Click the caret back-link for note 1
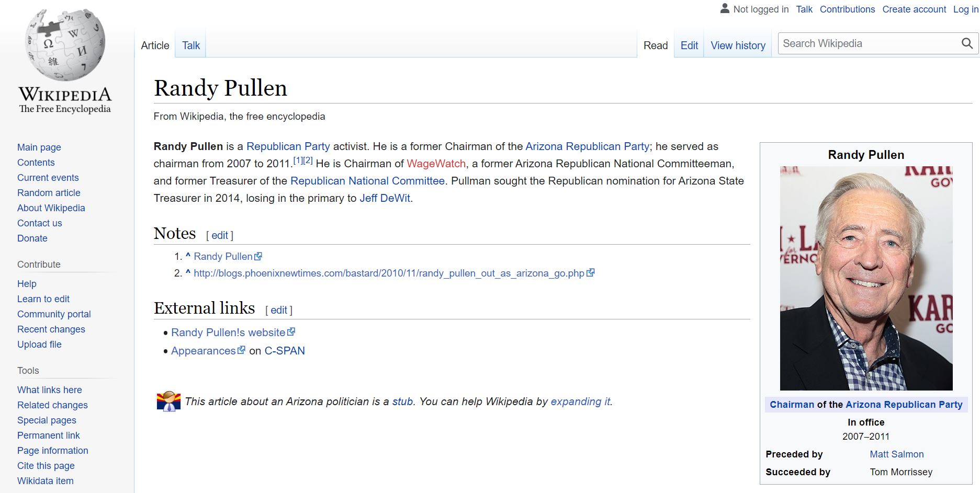 click(188, 256)
